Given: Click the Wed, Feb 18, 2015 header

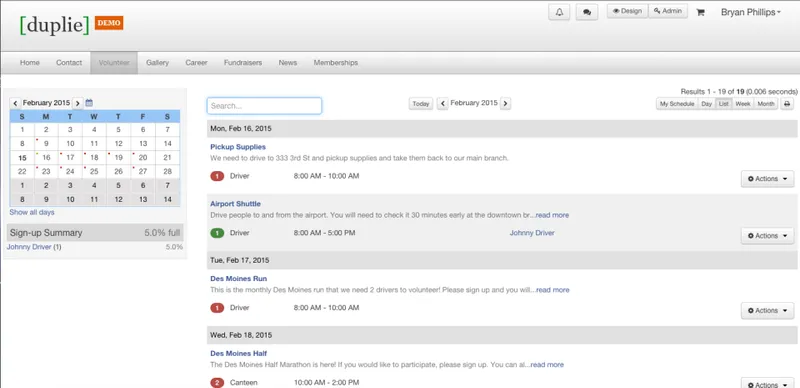Looking at the screenshot, I should tap(502, 335).
